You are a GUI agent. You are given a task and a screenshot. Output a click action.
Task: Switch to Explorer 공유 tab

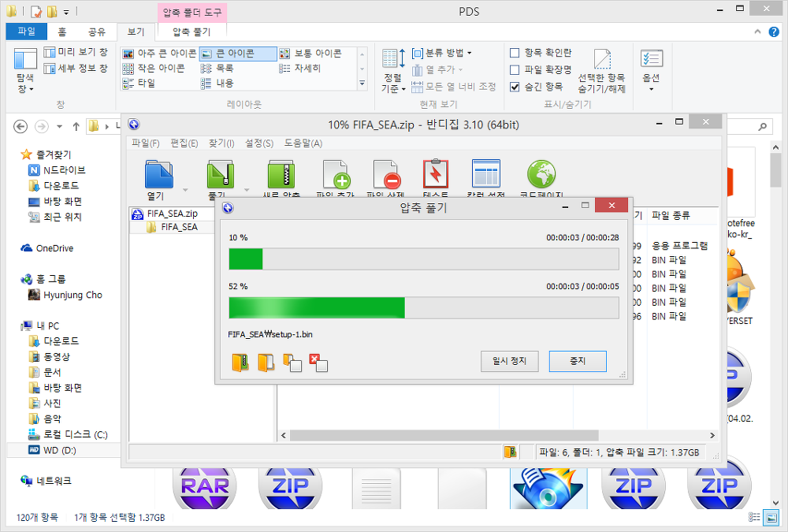(x=96, y=32)
